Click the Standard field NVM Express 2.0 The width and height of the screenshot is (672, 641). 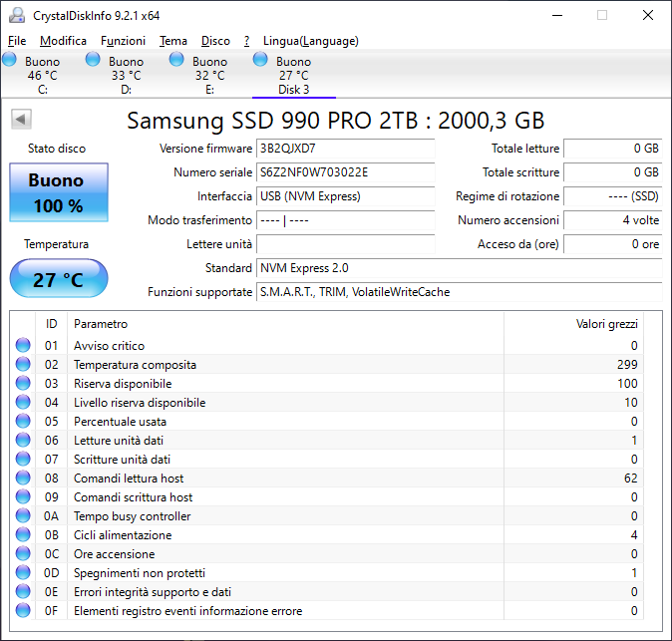tap(460, 268)
